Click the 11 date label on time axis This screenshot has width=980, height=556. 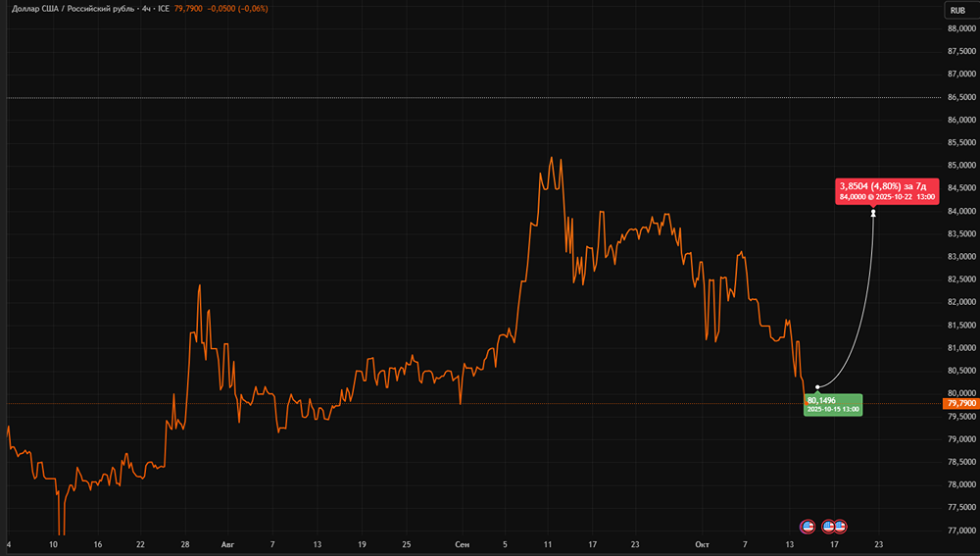[548, 545]
